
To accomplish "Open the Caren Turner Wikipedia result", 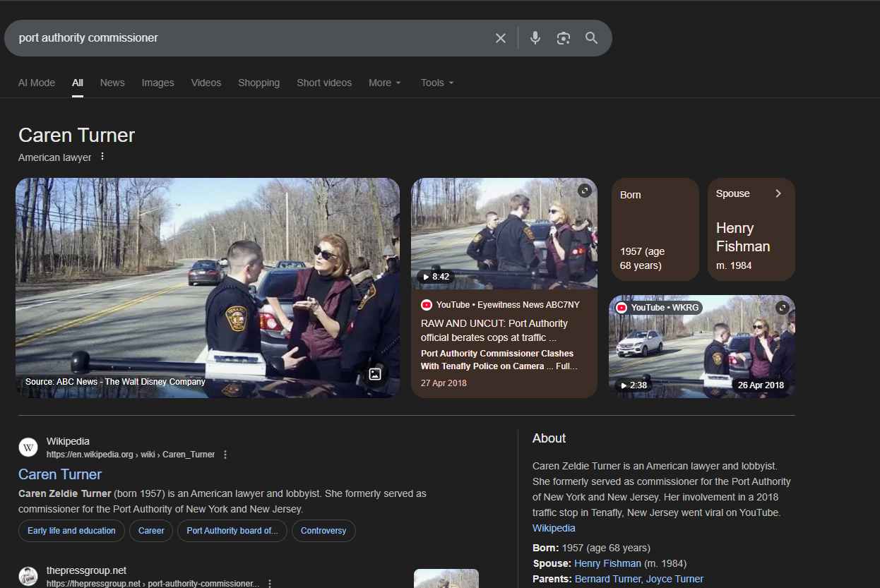I will pos(60,474).
